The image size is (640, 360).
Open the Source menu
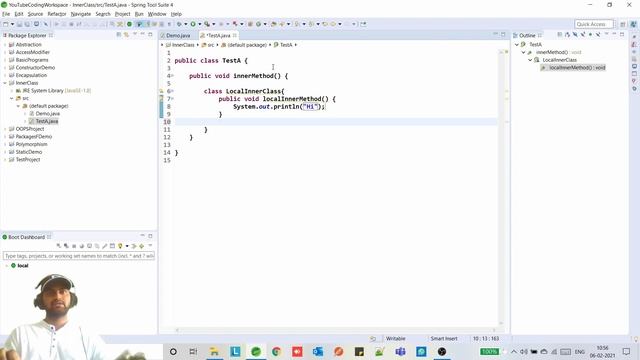35,14
